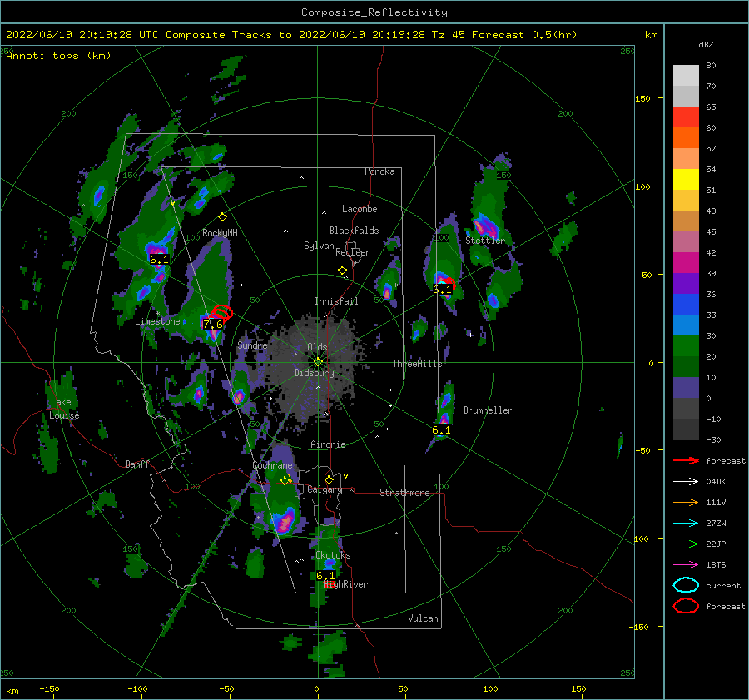The height and width of the screenshot is (700, 749).
Task: Click the 6.1 label near Stettler storm
Action: tap(442, 290)
